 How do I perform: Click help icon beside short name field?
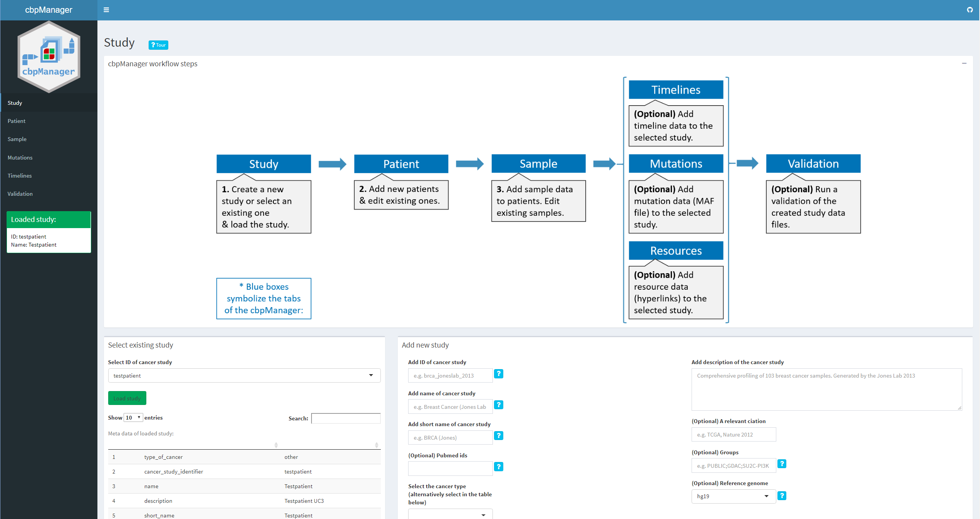pyautogui.click(x=498, y=436)
